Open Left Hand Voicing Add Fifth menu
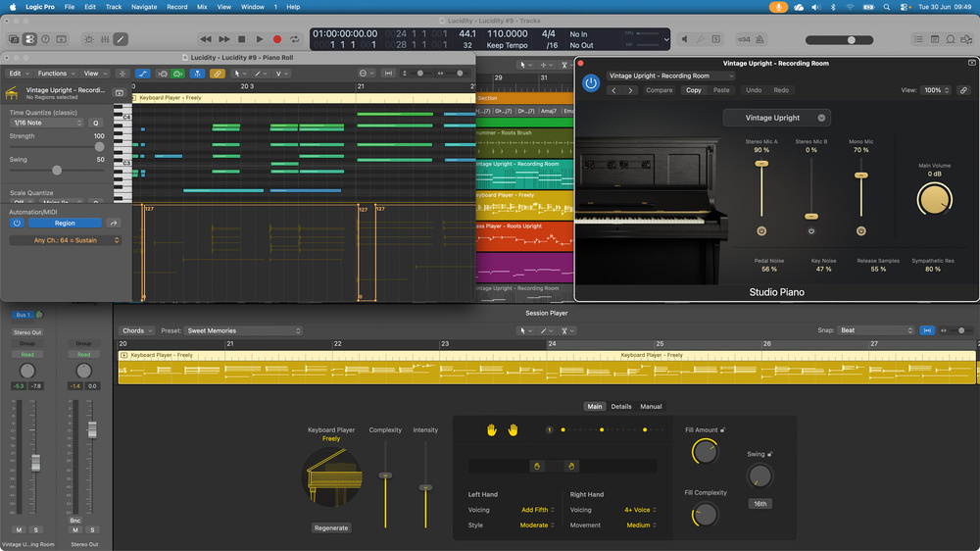Image resolution: width=980 pixels, height=551 pixels. pyautogui.click(x=537, y=510)
